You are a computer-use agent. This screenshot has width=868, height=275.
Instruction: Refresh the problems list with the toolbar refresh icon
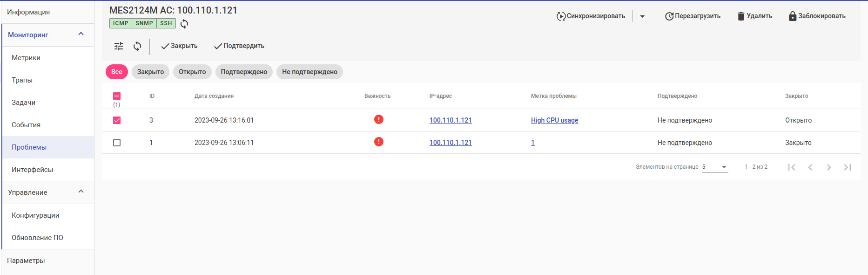point(137,46)
